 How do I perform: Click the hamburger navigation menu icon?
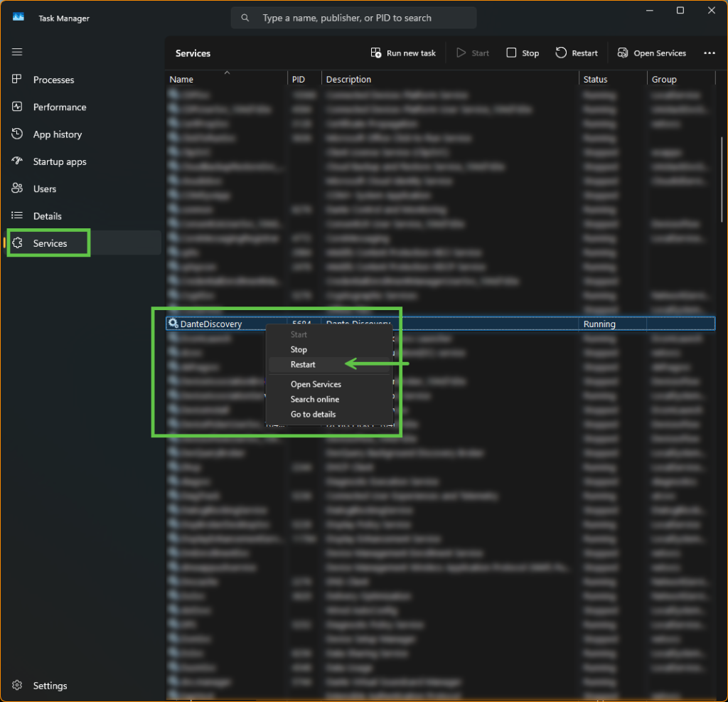coord(17,52)
